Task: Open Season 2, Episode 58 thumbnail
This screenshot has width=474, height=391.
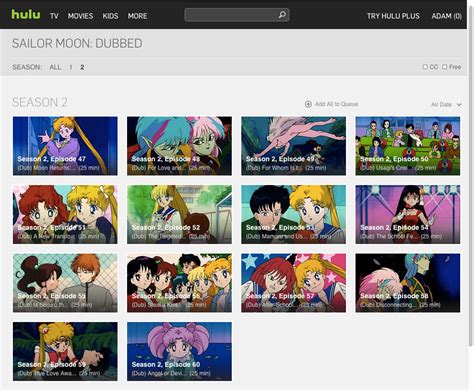Action: (408, 283)
